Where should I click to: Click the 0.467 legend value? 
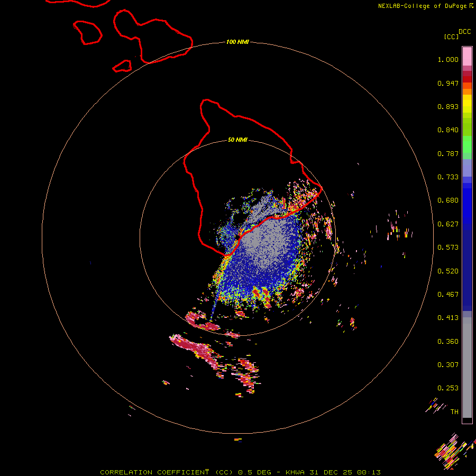[448, 295]
